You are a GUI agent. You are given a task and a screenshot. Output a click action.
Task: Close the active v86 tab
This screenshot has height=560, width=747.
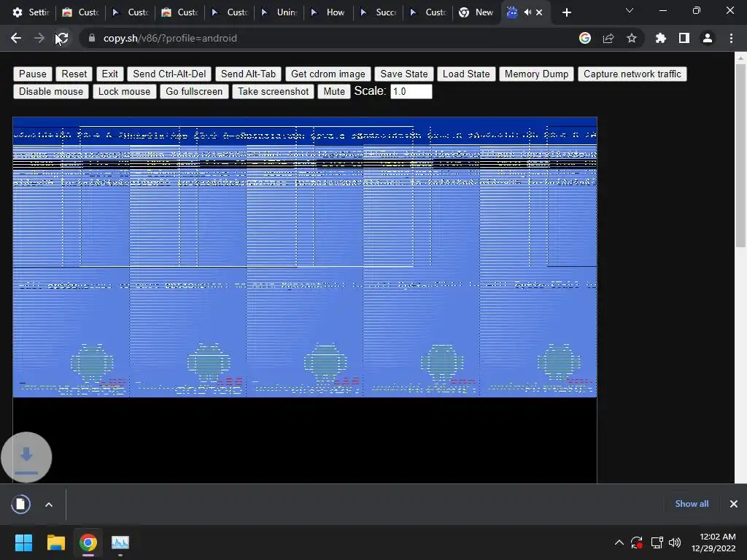[539, 13]
